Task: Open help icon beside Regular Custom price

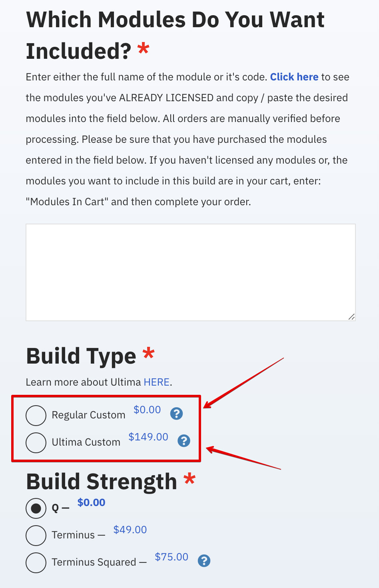Action: [x=176, y=414]
